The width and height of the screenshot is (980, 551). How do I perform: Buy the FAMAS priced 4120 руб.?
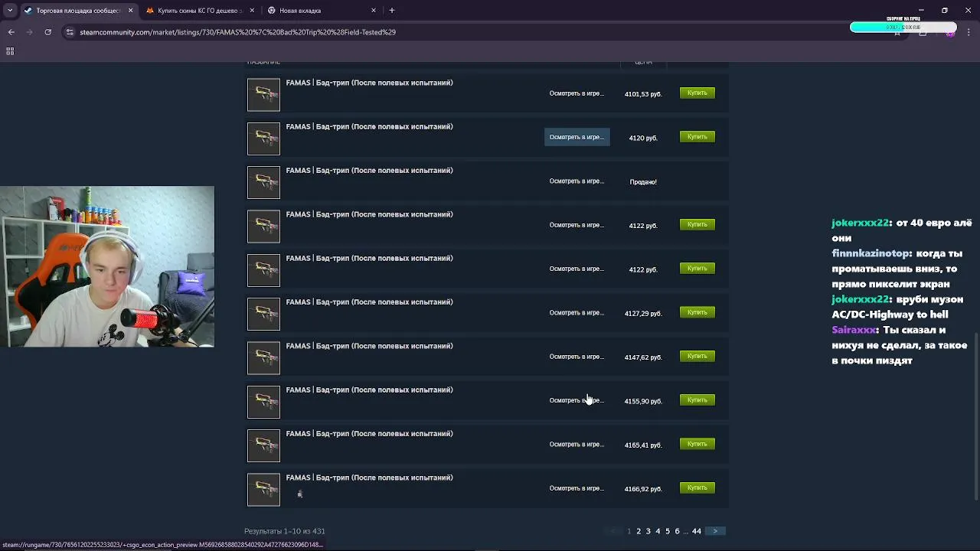tap(697, 136)
